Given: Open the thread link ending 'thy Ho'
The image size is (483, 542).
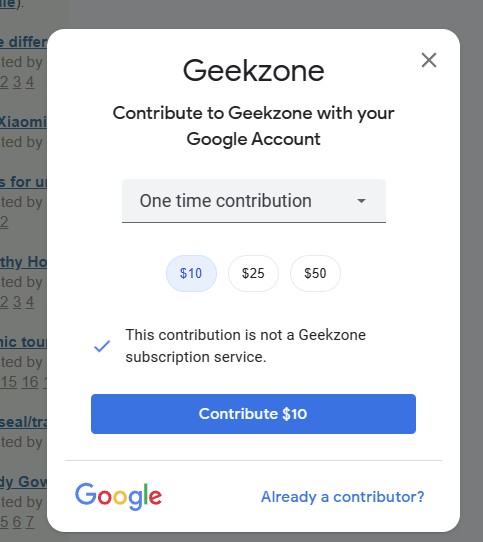Looking at the screenshot, I should click(23, 262).
